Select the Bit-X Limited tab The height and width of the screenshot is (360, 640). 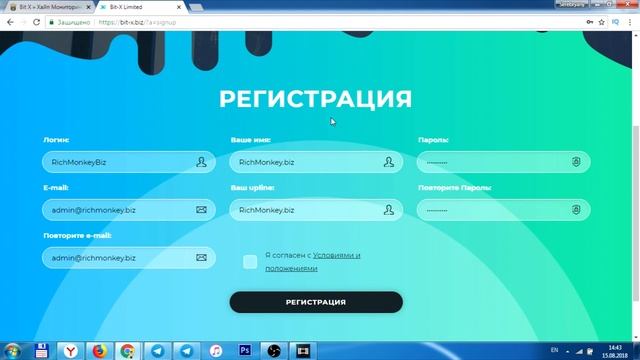(139, 7)
